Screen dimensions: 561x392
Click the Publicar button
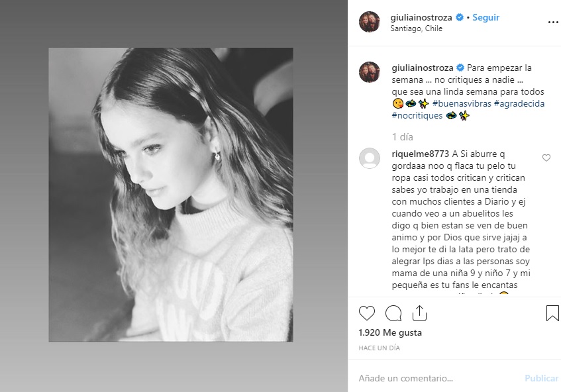point(541,379)
